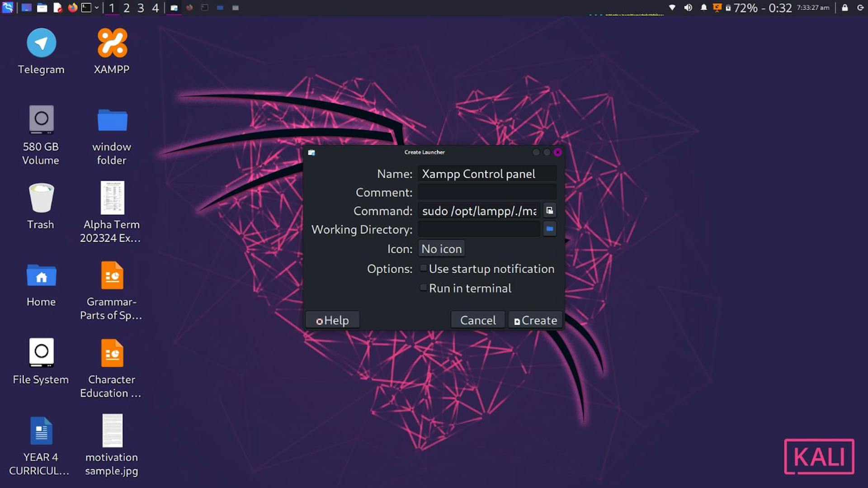
Task: Launch Firefox from the taskbar
Action: tap(72, 7)
